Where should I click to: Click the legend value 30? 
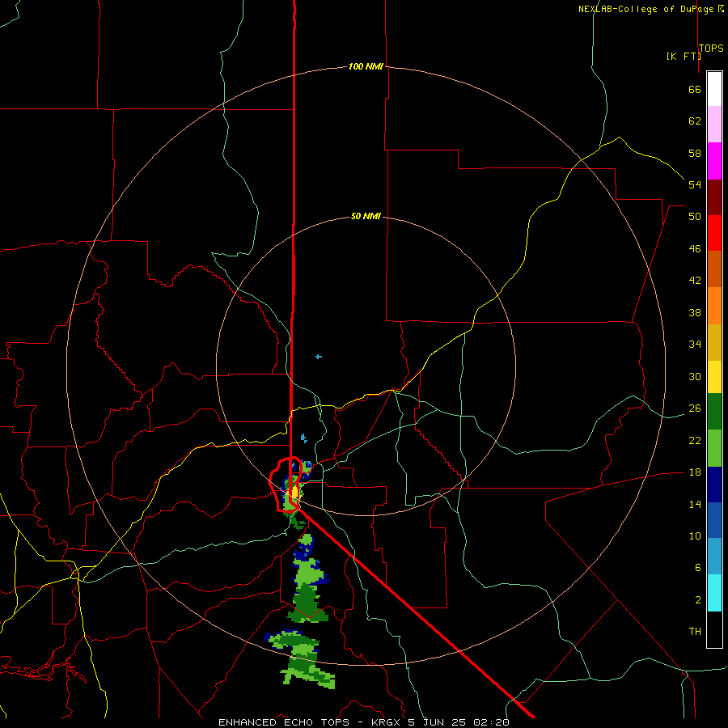tap(695, 376)
